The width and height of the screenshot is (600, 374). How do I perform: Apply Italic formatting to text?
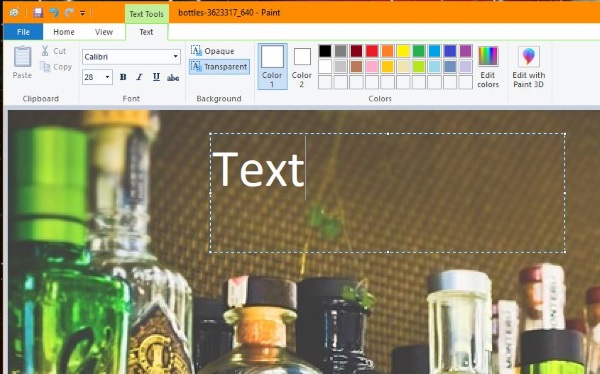point(139,77)
